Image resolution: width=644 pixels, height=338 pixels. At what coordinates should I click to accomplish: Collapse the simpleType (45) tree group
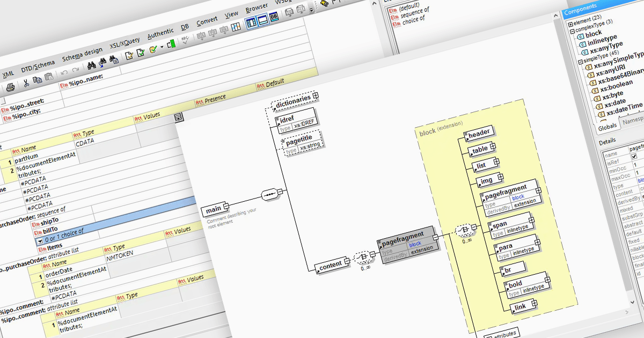coord(580,62)
